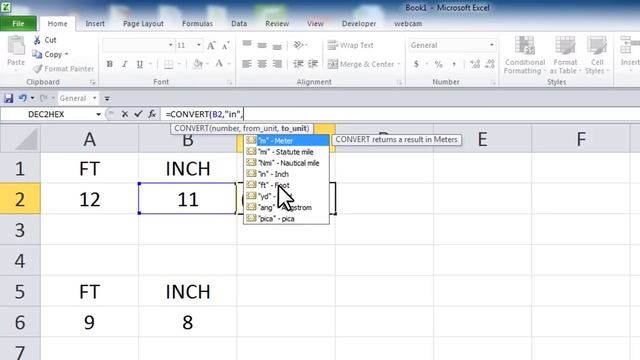Open the General number format dropdown

pos(492,45)
